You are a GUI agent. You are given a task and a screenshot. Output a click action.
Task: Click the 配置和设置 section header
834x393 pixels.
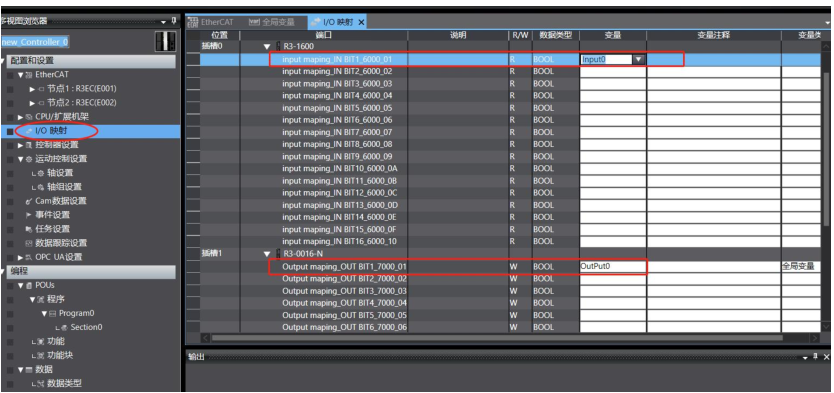click(91, 61)
